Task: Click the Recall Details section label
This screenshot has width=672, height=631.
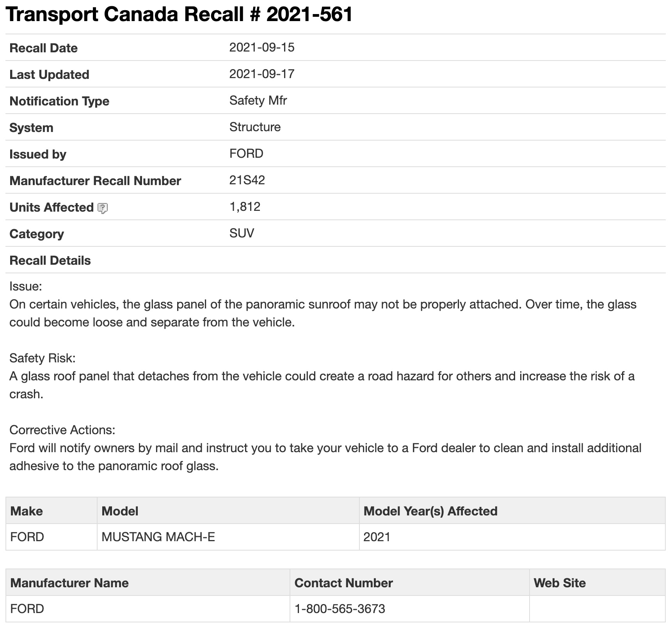Action: click(x=50, y=260)
